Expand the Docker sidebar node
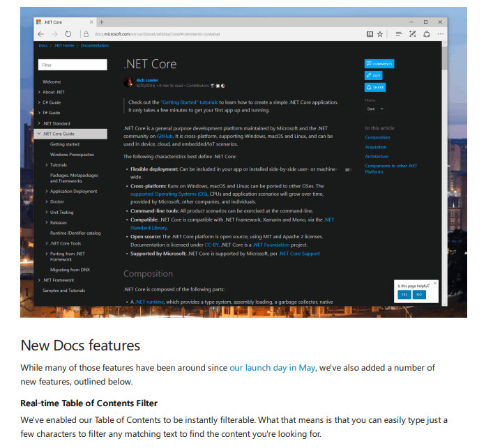 pos(47,201)
